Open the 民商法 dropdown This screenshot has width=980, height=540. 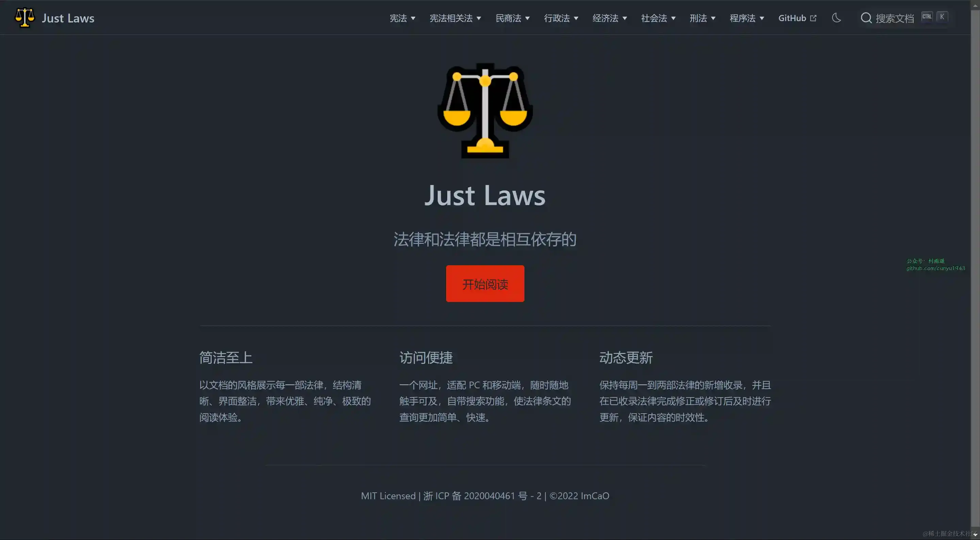pos(512,18)
